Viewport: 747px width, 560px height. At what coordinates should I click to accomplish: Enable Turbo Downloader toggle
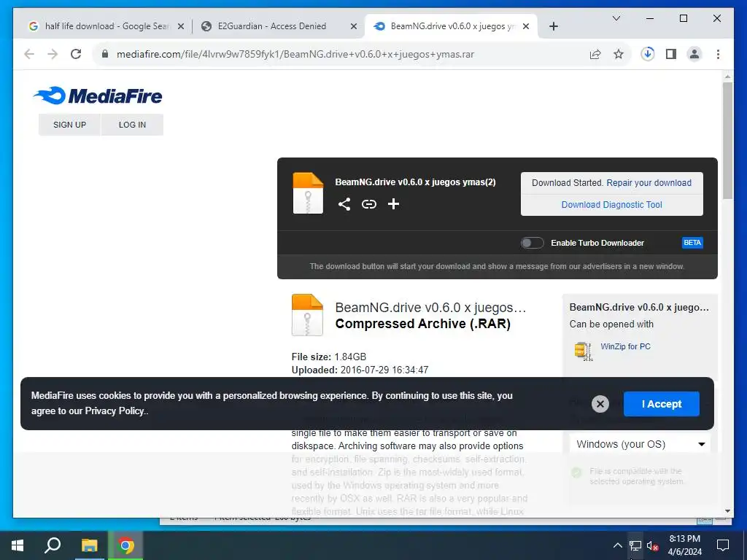pos(532,243)
